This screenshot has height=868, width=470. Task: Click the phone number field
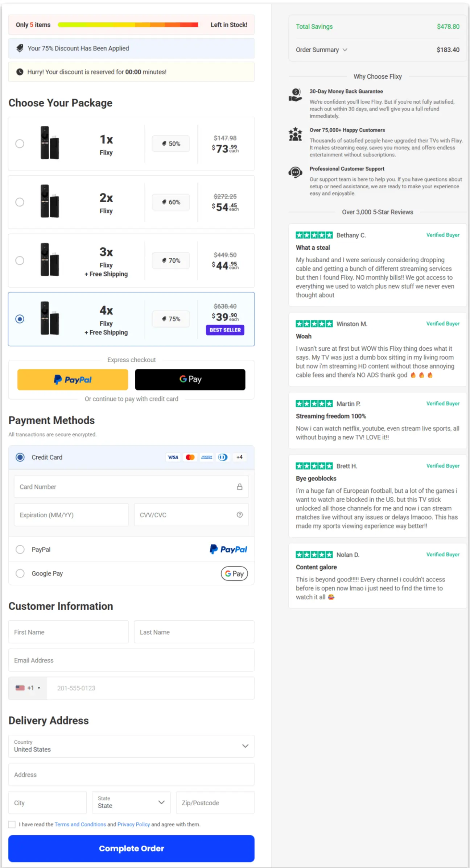point(151,688)
